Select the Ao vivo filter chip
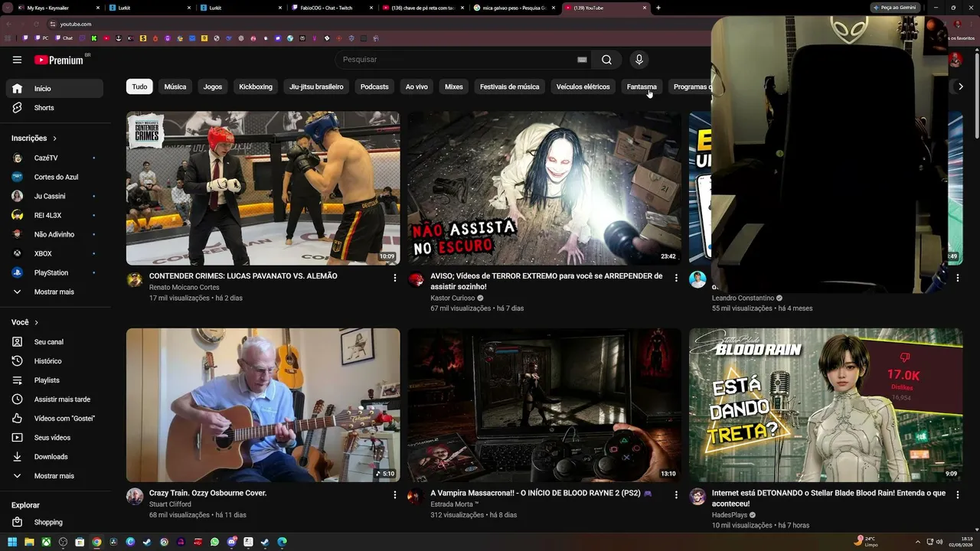 (416, 86)
